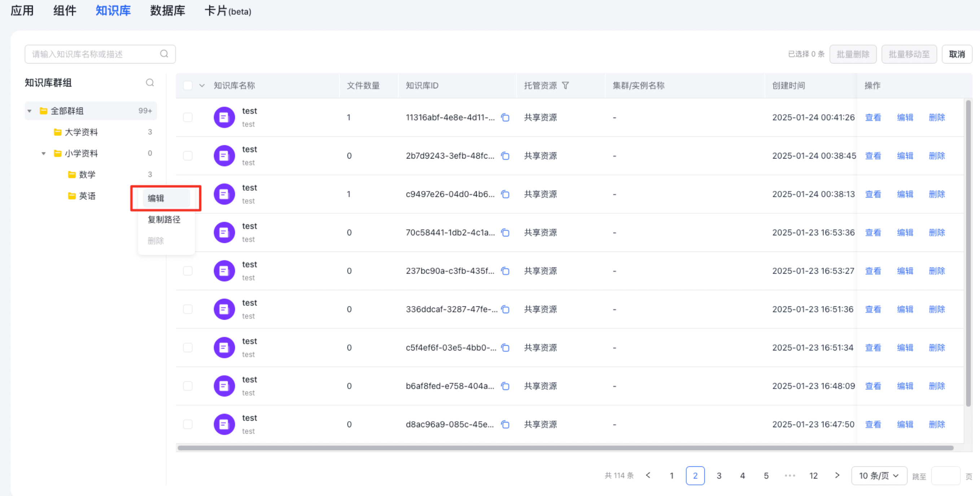Click the purple icon of the 16:48:09 row
This screenshot has height=496, width=980.
pyautogui.click(x=224, y=386)
